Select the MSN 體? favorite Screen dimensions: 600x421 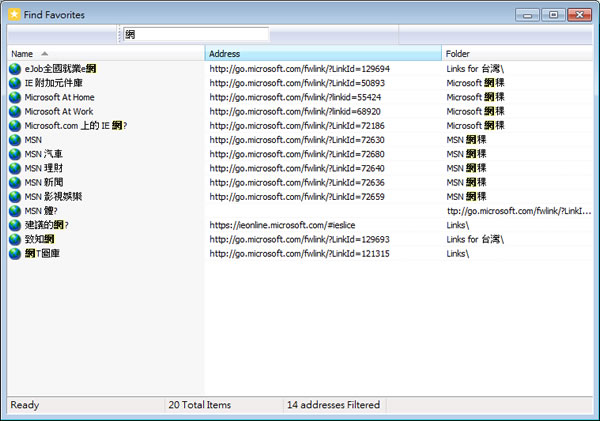coord(41,211)
